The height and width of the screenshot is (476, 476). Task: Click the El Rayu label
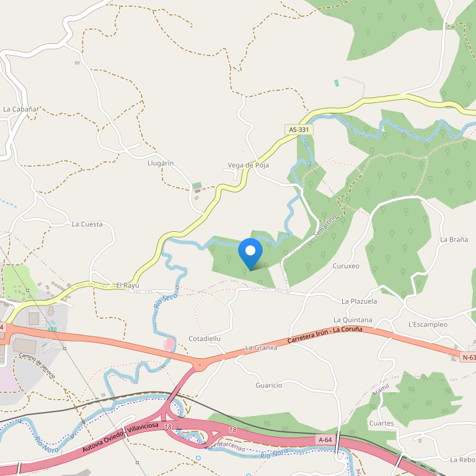click(x=128, y=285)
